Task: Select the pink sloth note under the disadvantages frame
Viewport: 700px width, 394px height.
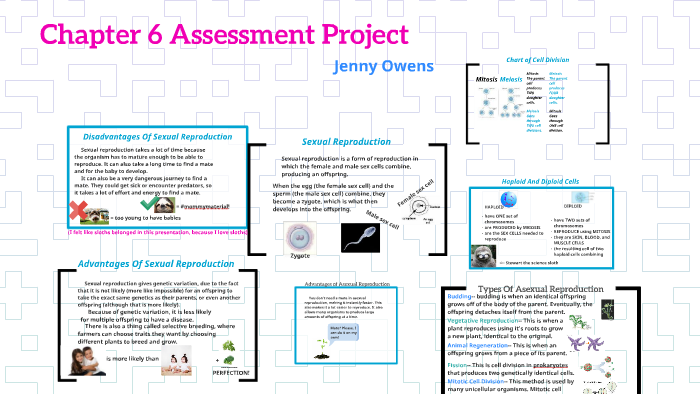Action: tap(158, 232)
